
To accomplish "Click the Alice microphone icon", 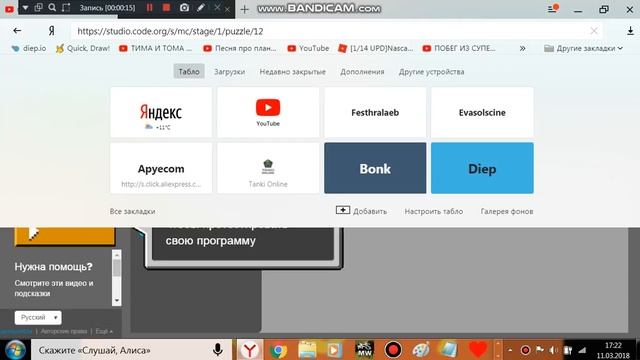I will coord(218,350).
